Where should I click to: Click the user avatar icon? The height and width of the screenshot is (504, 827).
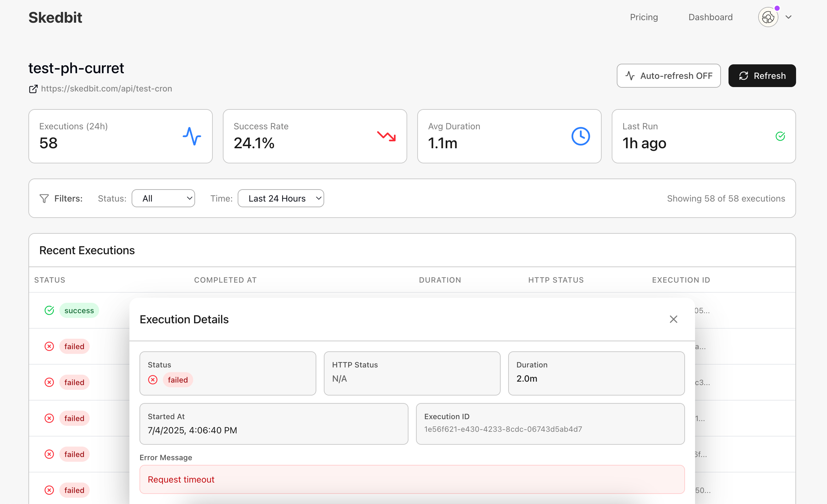coord(768,17)
